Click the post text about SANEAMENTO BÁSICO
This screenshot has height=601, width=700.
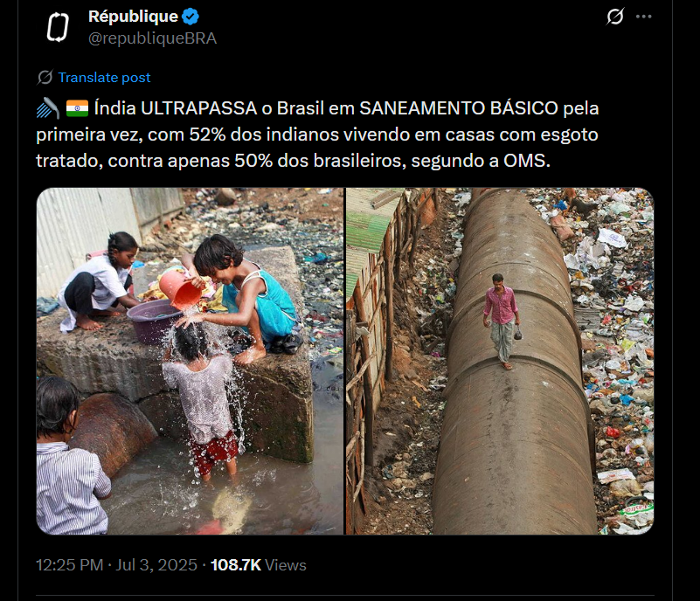(x=317, y=135)
